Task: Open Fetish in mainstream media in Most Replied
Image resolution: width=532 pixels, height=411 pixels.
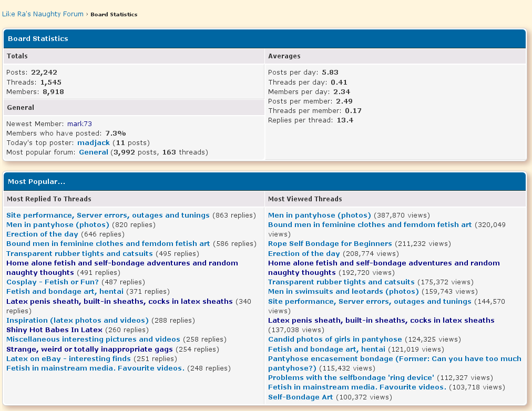Action: point(95,368)
